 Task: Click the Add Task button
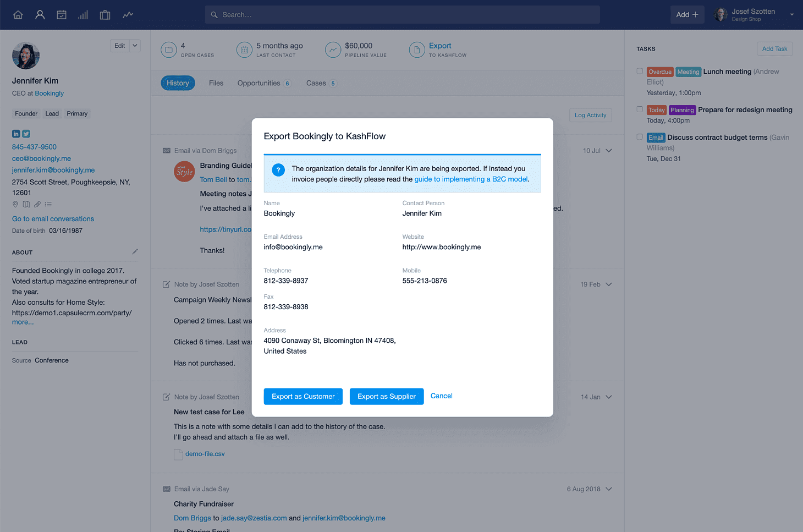tap(774, 49)
